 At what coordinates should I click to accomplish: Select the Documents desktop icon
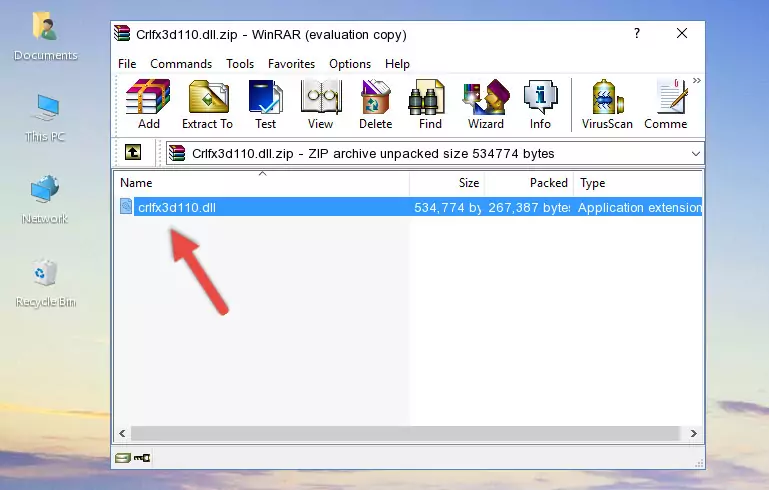[x=45, y=37]
